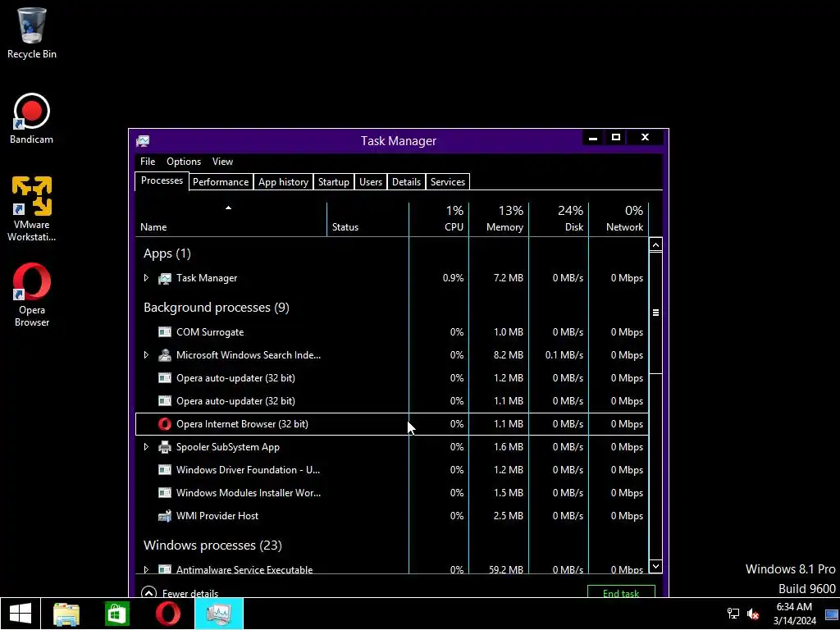Open Opera from the taskbar
The image size is (840, 630).
click(x=167, y=614)
